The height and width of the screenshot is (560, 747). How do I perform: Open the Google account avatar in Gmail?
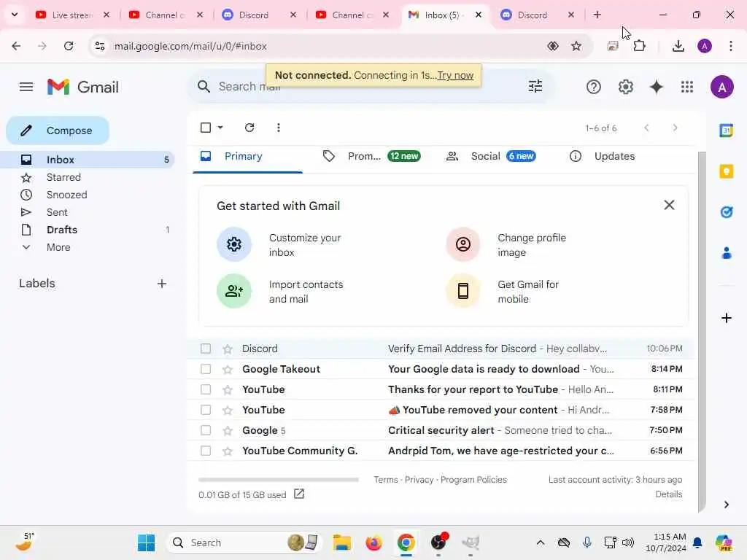pos(721,87)
